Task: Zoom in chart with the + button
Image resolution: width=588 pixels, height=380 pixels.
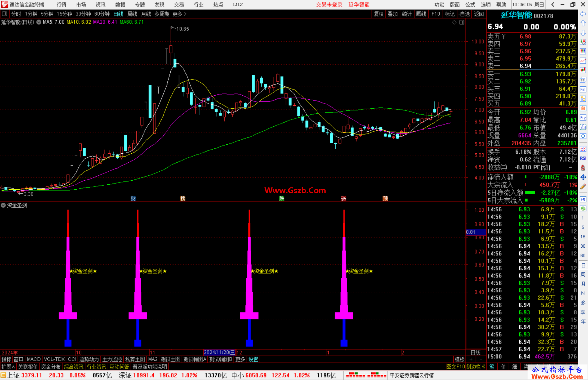Action: (471, 359)
